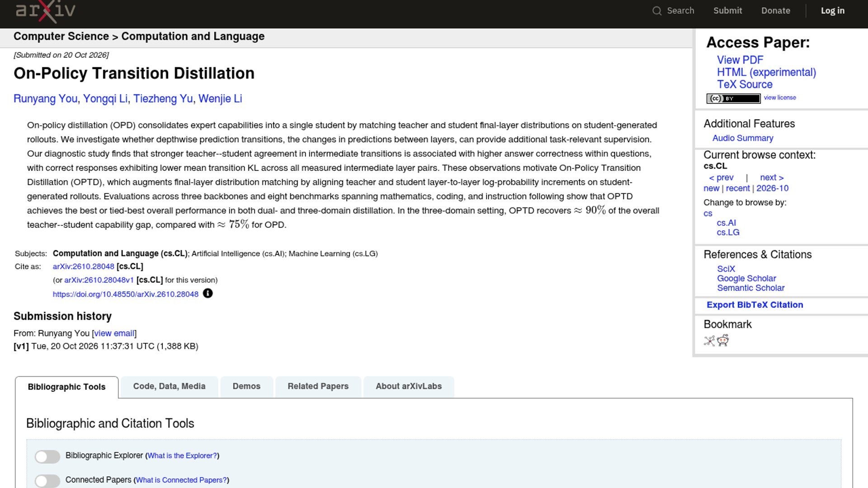868x488 pixels.
Task: Open Google Scholar link
Action: pyautogui.click(x=746, y=278)
